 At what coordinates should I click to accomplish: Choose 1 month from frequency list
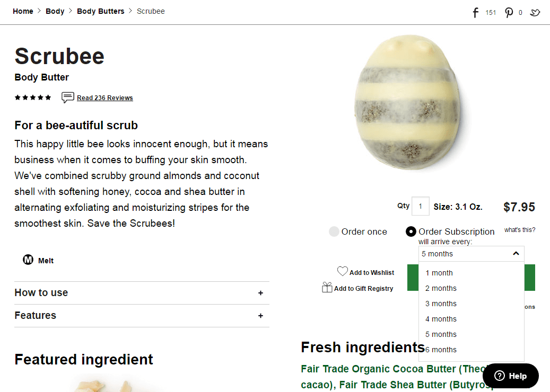point(439,273)
